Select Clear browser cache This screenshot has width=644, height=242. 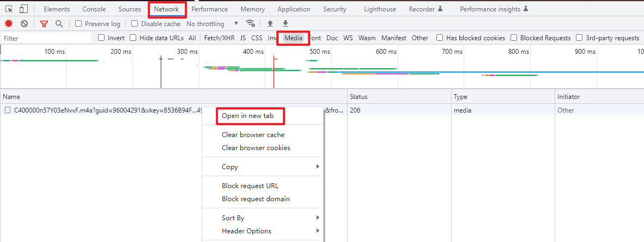pos(253,135)
